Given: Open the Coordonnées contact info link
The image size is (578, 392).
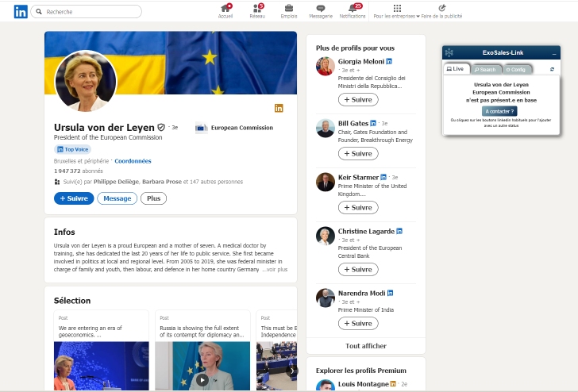Looking at the screenshot, I should (x=133, y=161).
